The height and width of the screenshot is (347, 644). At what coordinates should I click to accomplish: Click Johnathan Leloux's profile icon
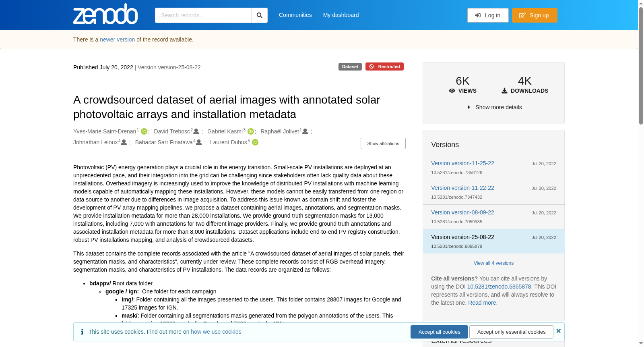(x=124, y=142)
